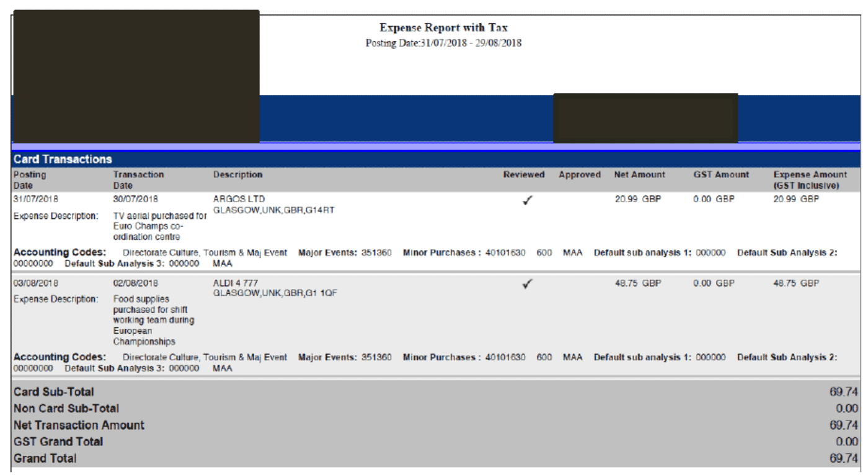The image size is (868, 475).
Task: Click the 'TV aerial purchased' expense description
Action: click(160, 226)
